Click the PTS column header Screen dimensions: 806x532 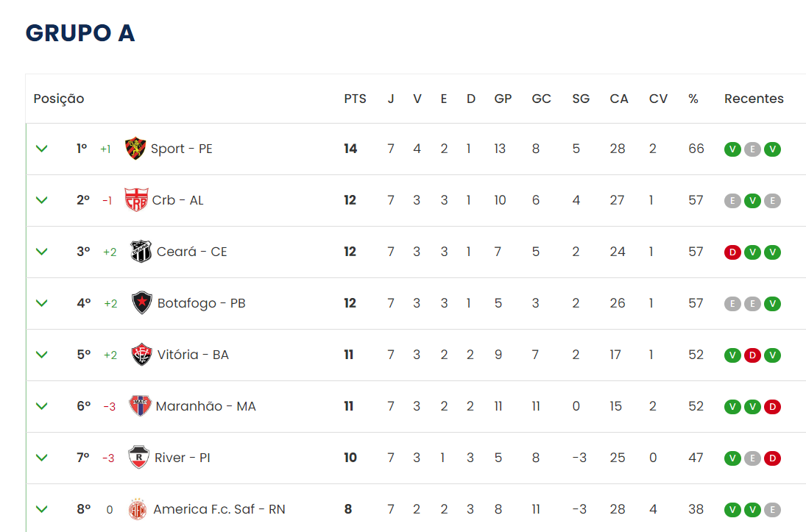[x=356, y=99]
